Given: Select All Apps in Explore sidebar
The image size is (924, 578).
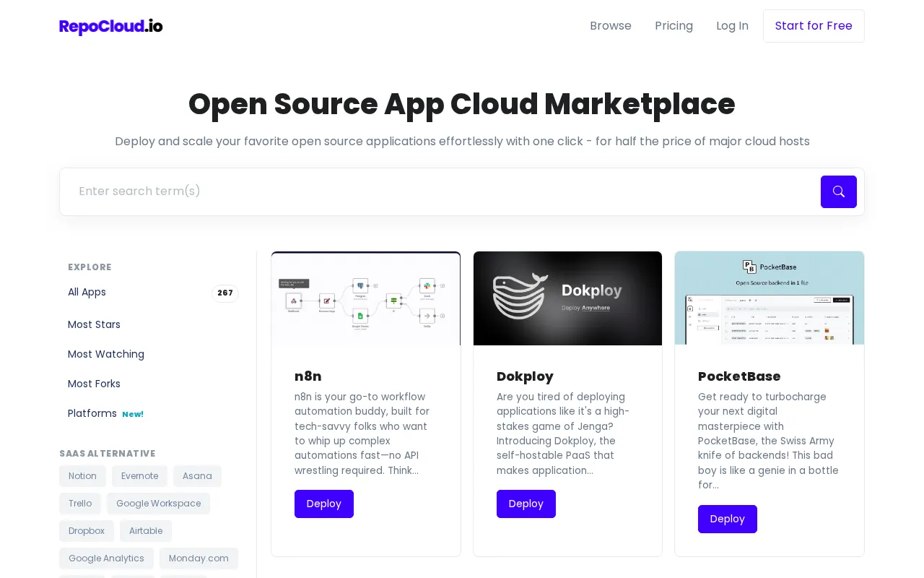Looking at the screenshot, I should click(x=87, y=292).
